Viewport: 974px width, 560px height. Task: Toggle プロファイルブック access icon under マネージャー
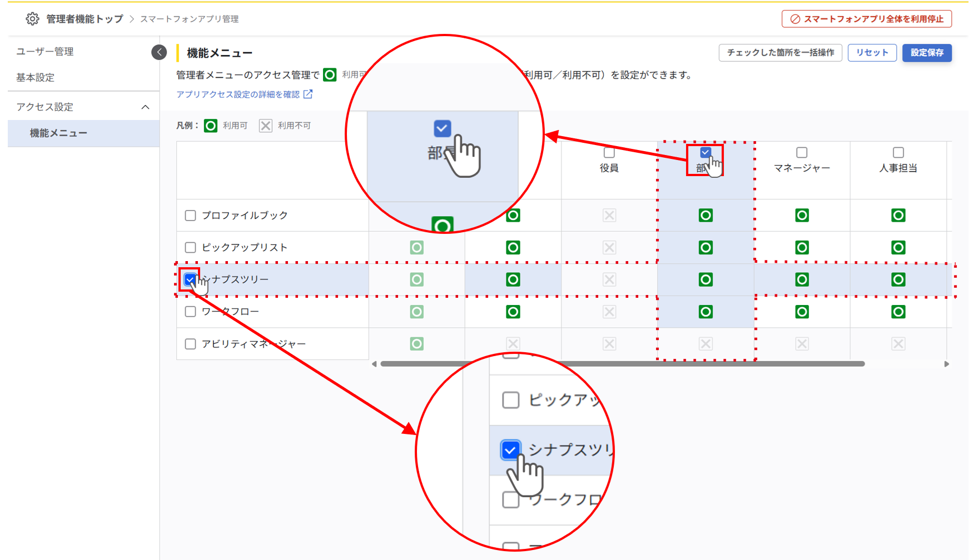click(802, 215)
